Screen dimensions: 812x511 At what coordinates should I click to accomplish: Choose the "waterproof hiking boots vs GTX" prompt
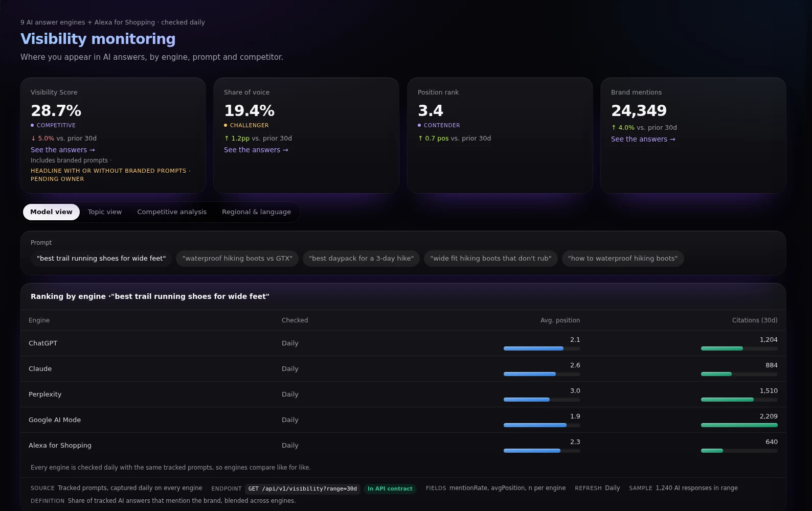coord(237,259)
